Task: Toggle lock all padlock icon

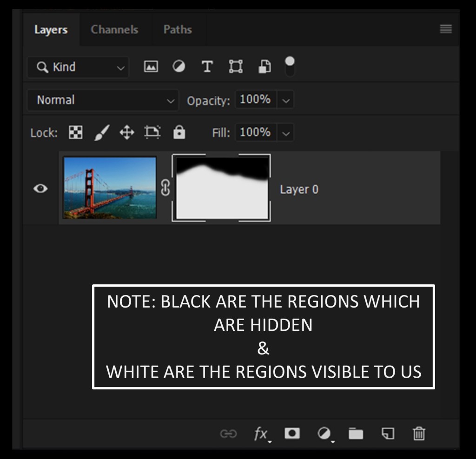Action: point(179,133)
